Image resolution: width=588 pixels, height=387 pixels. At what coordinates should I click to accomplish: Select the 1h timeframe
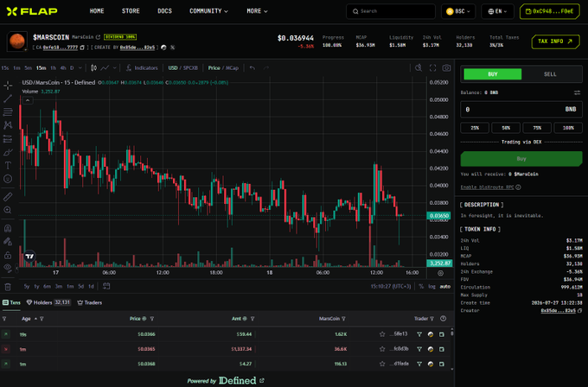[x=54, y=67]
